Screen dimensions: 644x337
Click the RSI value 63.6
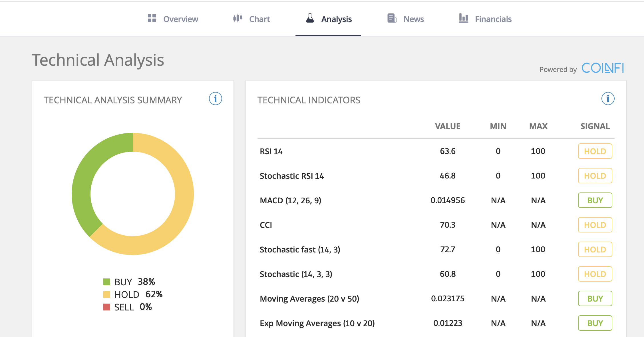pos(448,151)
